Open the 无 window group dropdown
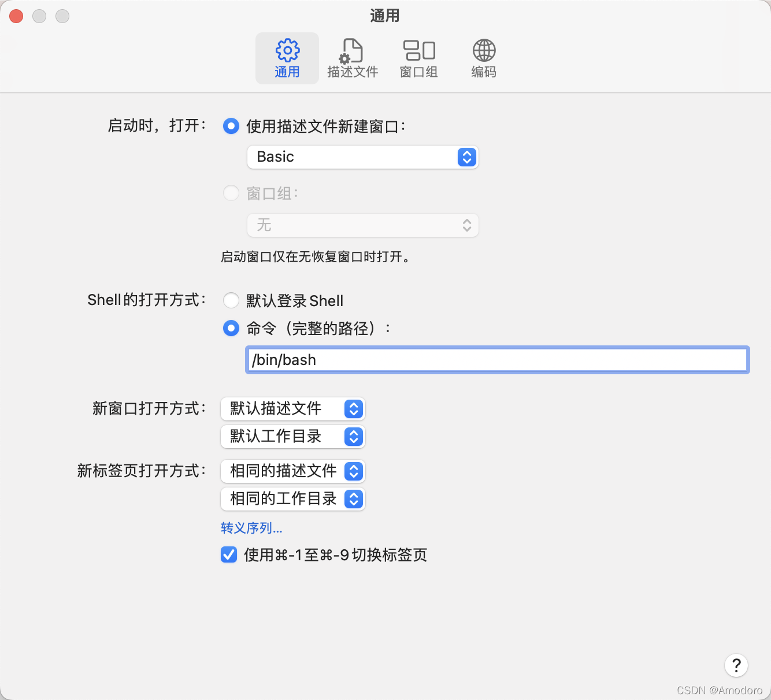Image resolution: width=771 pixels, height=700 pixels. pyautogui.click(x=363, y=225)
